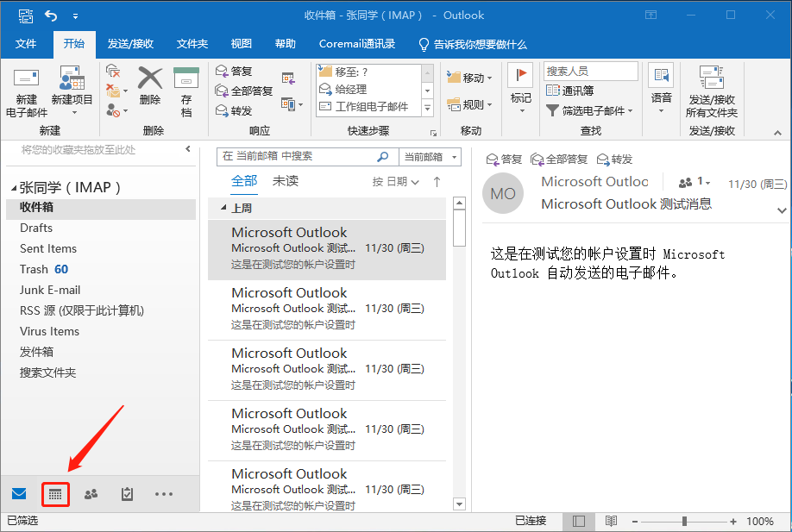Delete the message with 删除 button
The width and height of the screenshot is (792, 532).
(x=150, y=86)
